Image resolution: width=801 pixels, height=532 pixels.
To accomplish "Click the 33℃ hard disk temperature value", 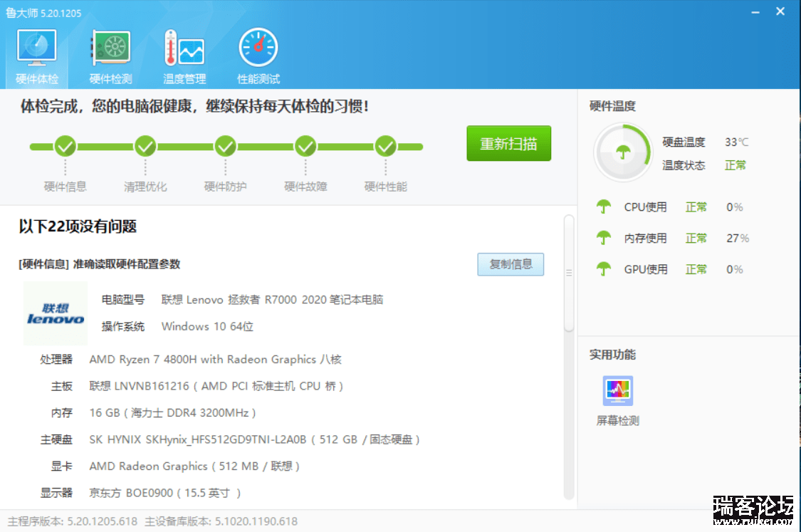I will pos(737,142).
